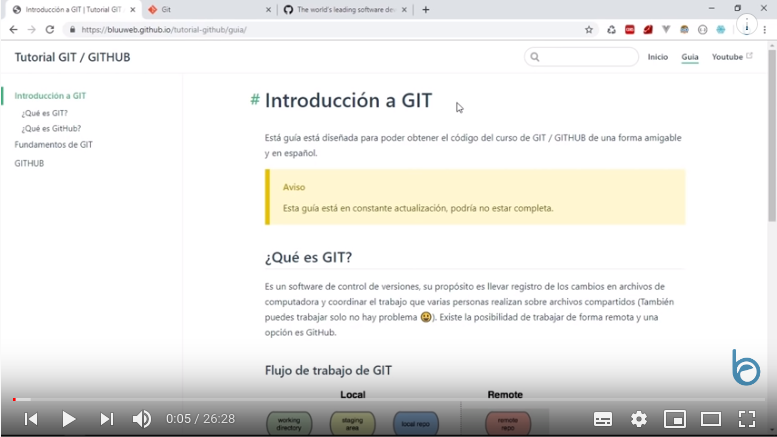The image size is (777, 437).
Task: Click the red extension icon
Action: (630, 30)
